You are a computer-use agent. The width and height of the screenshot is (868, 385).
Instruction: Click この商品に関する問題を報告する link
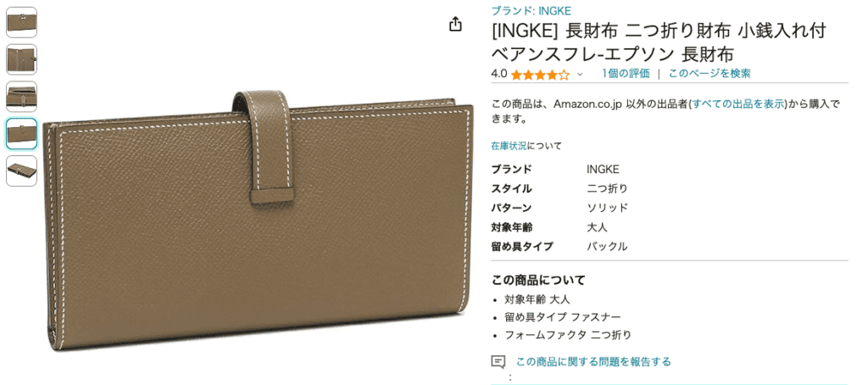tap(593, 362)
